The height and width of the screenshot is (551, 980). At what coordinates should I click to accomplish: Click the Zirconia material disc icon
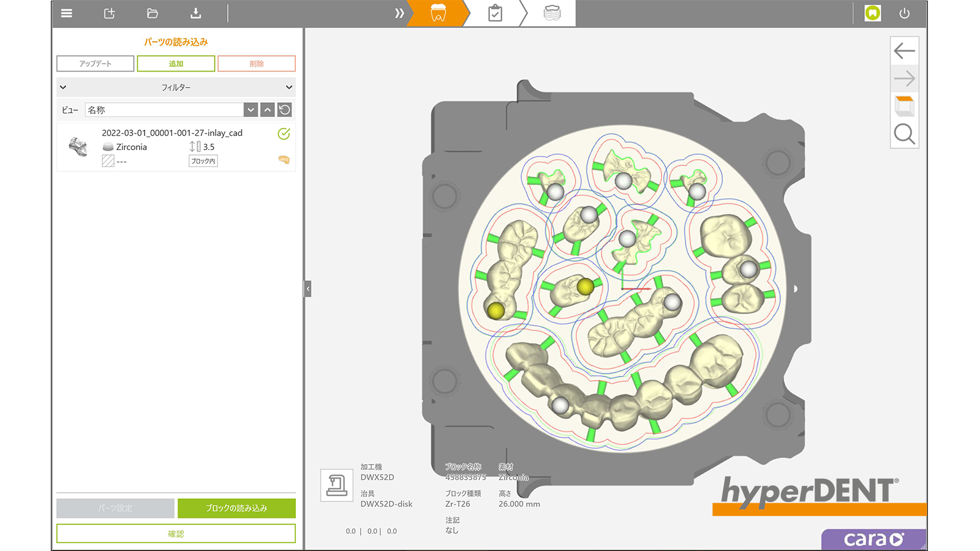click(x=108, y=147)
